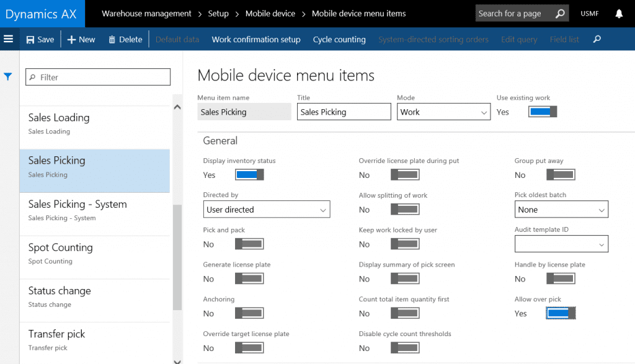The height and width of the screenshot is (364, 635).
Task: Click the New plus icon
Action: click(x=71, y=40)
